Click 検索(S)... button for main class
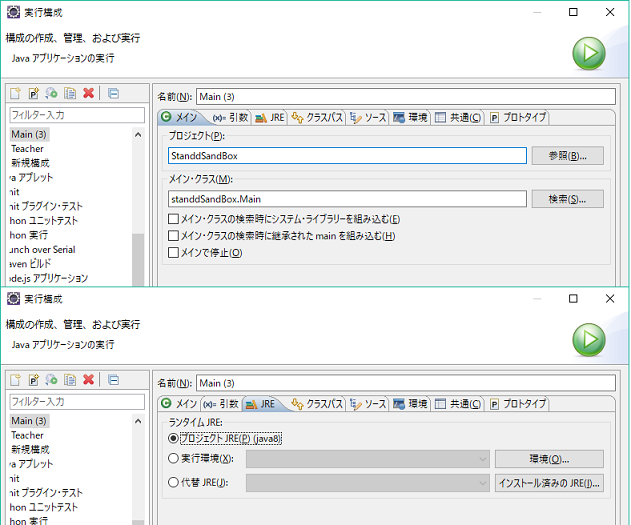The width and height of the screenshot is (631, 525). click(x=567, y=199)
